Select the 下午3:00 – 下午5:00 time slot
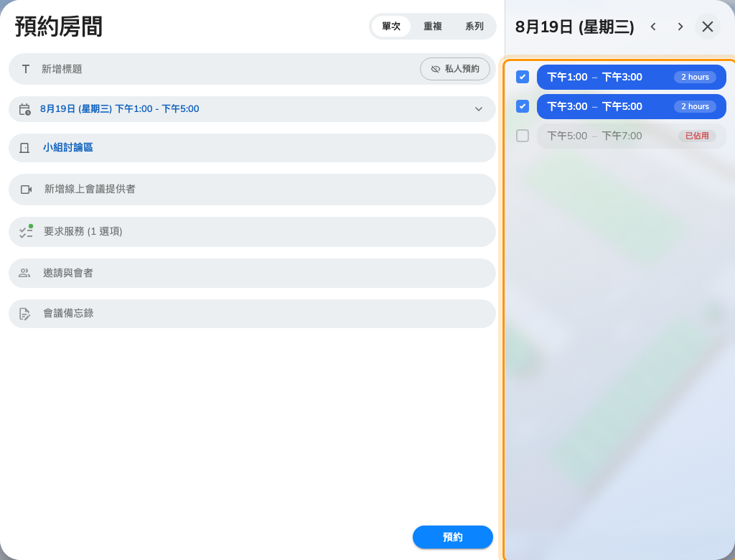This screenshot has width=735, height=560. (632, 106)
